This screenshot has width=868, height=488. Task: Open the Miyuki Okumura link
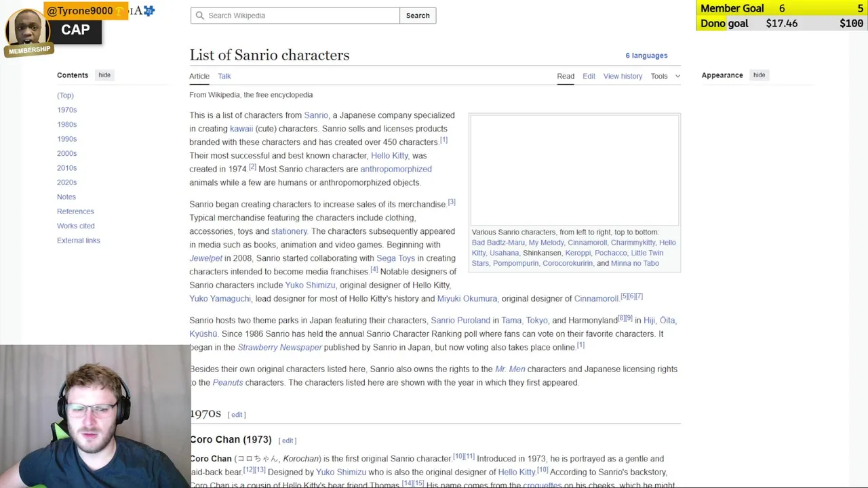click(467, 299)
